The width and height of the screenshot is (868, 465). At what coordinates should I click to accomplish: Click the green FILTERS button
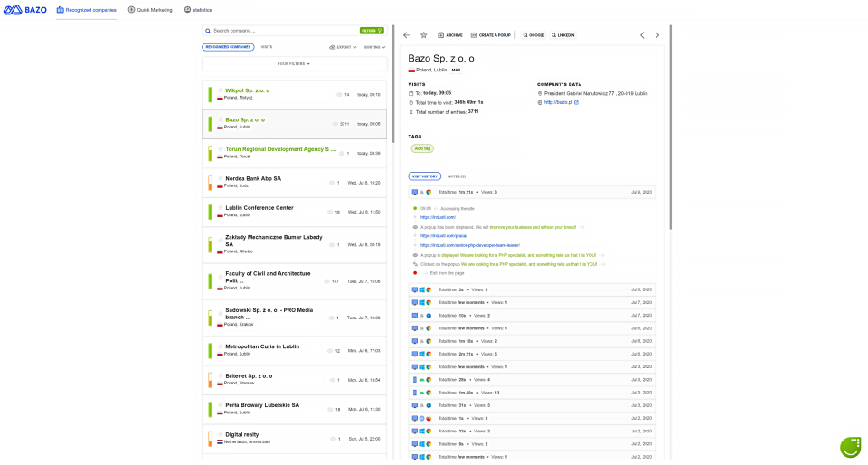point(372,31)
